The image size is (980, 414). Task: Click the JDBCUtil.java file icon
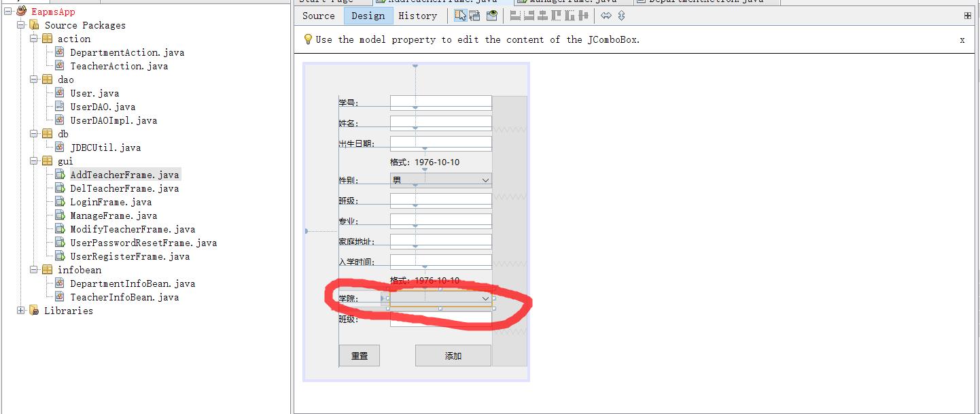[x=60, y=148]
